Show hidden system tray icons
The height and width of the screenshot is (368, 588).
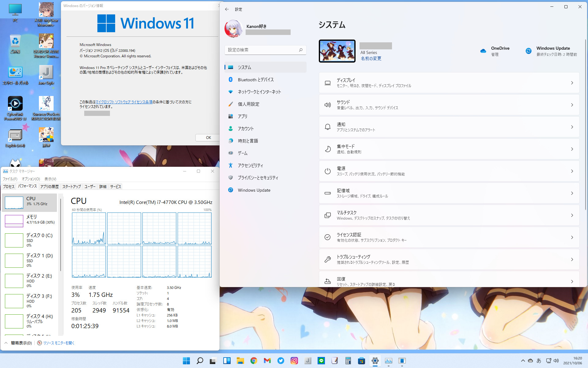click(523, 361)
